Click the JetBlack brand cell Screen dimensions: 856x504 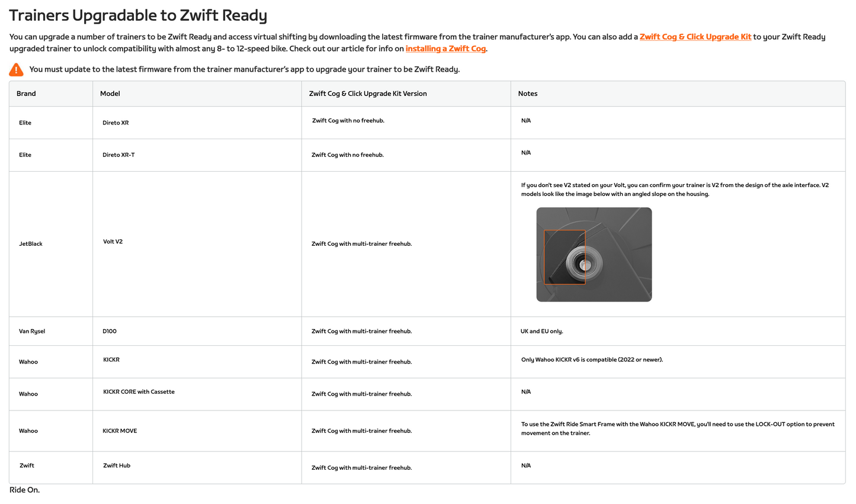pos(31,243)
